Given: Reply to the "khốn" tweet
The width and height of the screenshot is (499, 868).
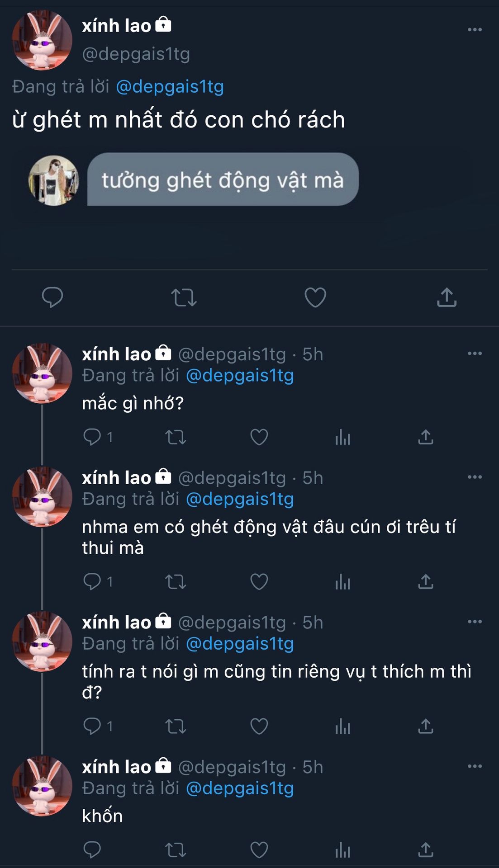Looking at the screenshot, I should tap(92, 850).
